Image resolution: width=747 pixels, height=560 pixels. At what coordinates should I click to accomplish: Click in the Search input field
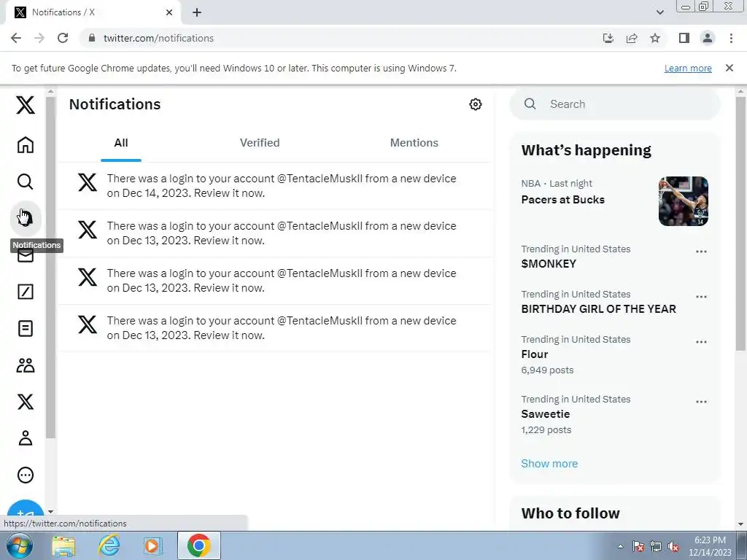coord(614,104)
